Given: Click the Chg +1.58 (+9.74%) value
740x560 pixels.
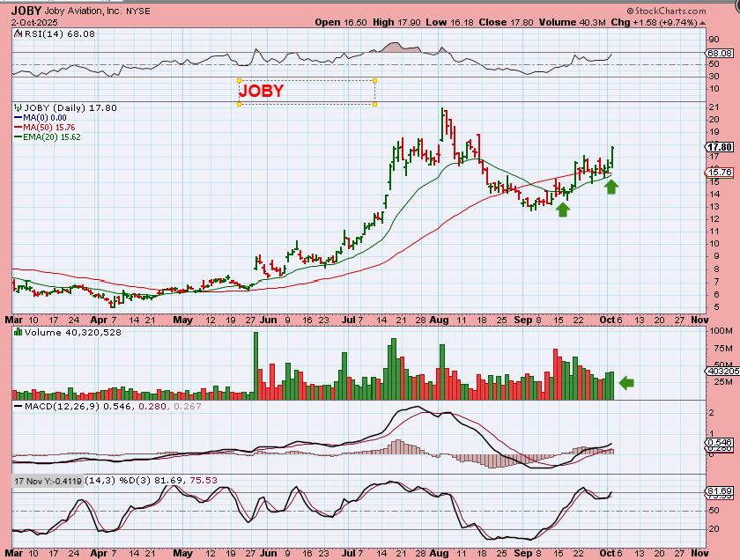Looking at the screenshot, I should coord(654,22).
